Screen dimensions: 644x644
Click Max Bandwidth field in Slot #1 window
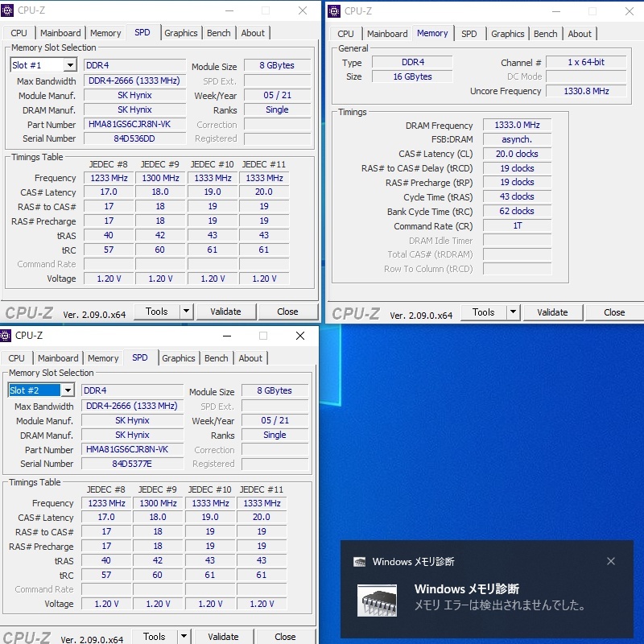coord(134,80)
